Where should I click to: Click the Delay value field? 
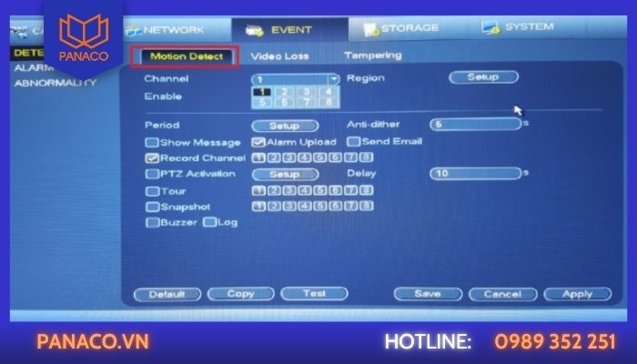[x=475, y=173]
